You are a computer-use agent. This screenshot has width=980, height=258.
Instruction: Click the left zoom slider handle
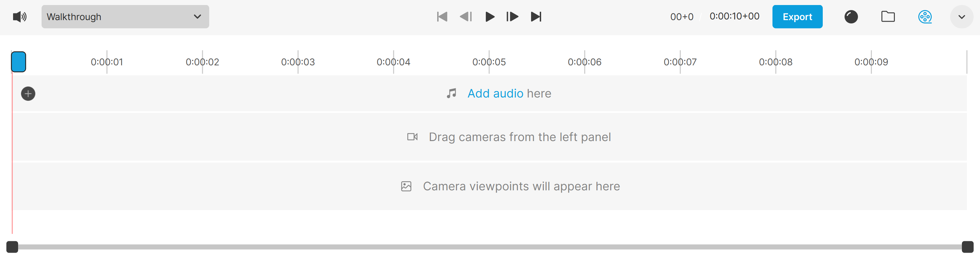(x=12, y=247)
